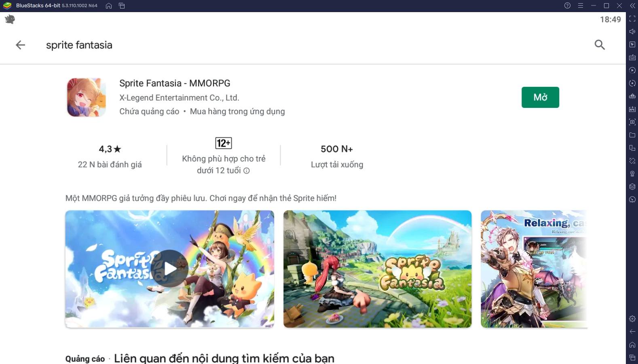Click the macro play recorder icon
Viewport: 638px width, 364px height.
pos(632,70)
